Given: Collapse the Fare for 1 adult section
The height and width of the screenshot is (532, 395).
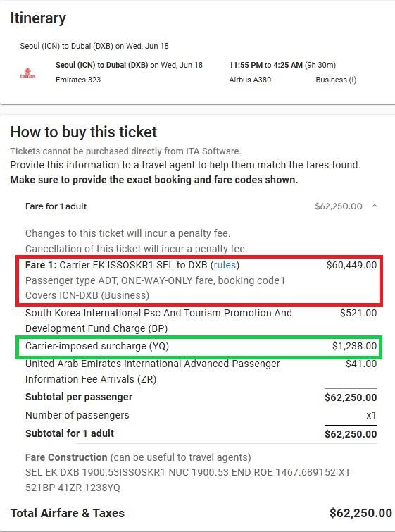Looking at the screenshot, I should (375, 206).
